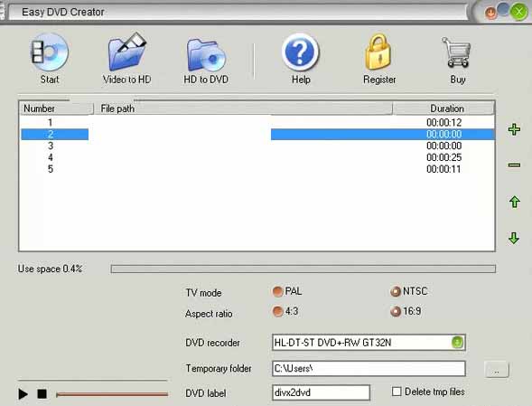
Task: Click the blue title bar button
Action: (503, 10)
